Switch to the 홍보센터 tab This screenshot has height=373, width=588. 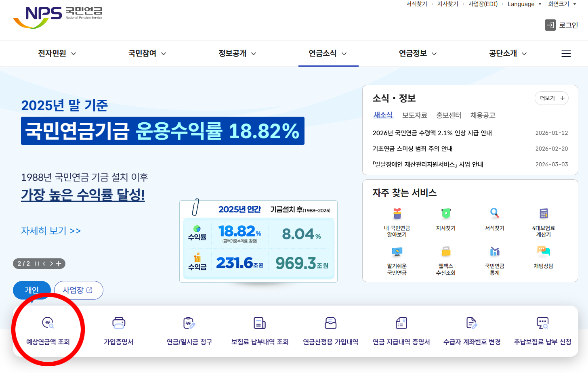coord(449,115)
